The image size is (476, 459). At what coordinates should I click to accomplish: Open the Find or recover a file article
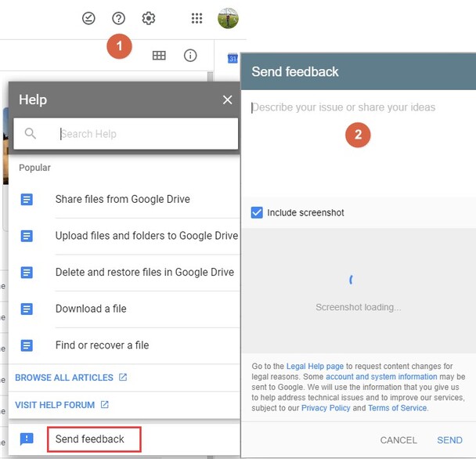click(102, 345)
